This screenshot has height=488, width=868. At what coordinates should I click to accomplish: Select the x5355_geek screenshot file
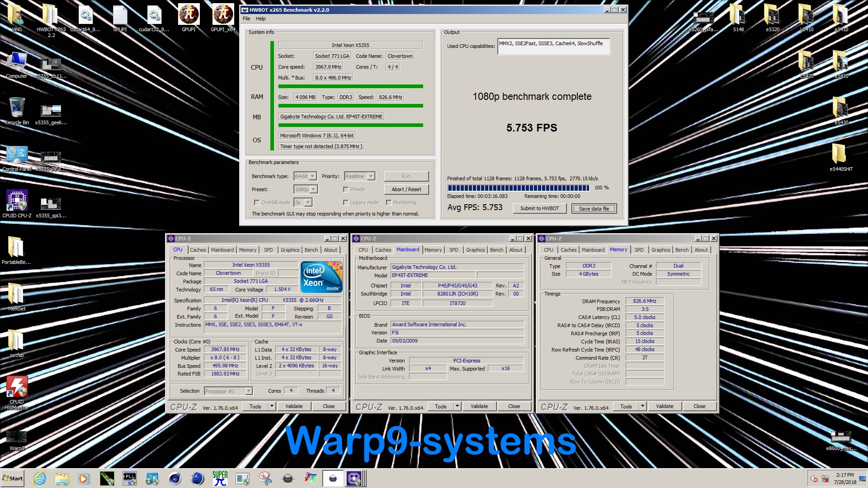pyautogui.click(x=51, y=114)
